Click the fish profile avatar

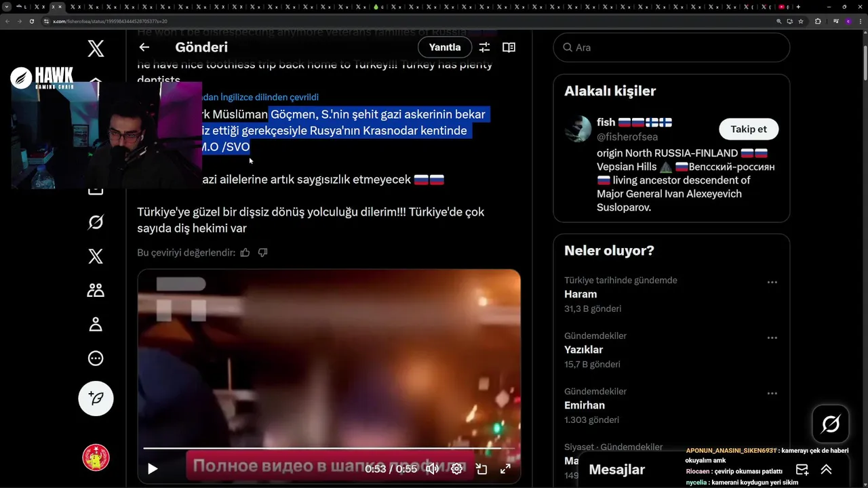click(578, 129)
